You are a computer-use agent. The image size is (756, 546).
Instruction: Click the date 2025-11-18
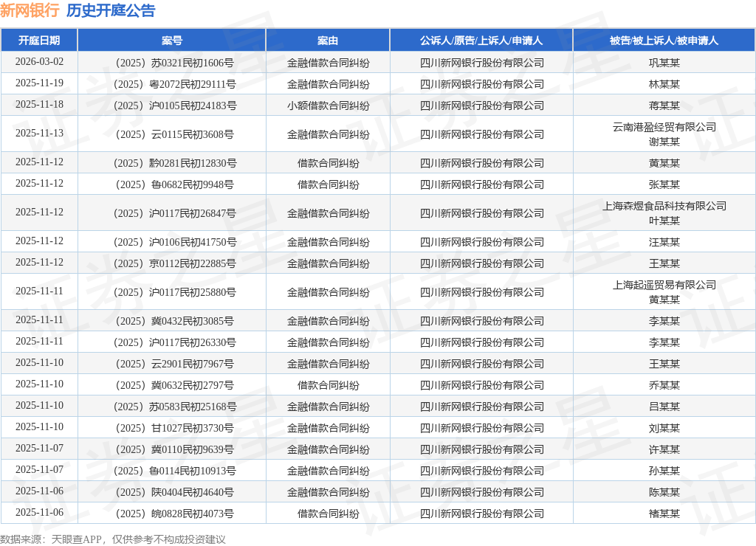[39, 105]
